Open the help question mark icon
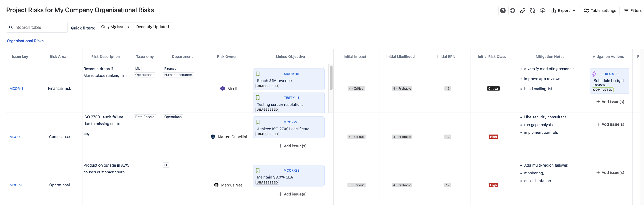This screenshot has width=644, height=205. click(503, 10)
